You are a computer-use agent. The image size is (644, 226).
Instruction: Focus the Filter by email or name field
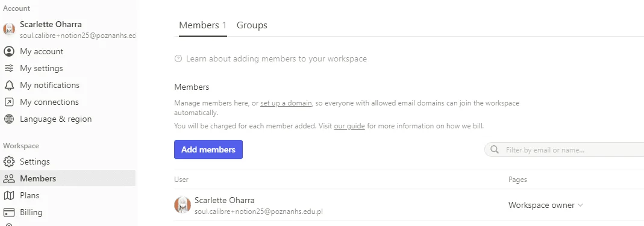564,150
